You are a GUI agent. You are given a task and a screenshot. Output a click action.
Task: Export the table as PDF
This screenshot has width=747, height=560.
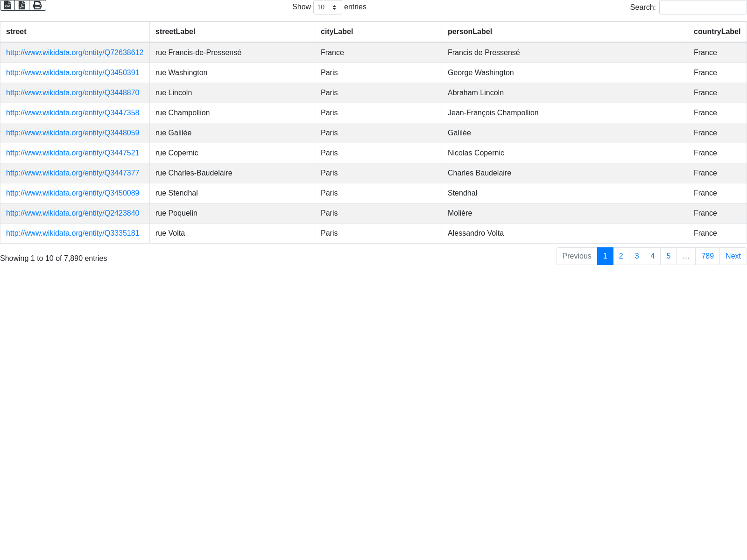tap(22, 5)
